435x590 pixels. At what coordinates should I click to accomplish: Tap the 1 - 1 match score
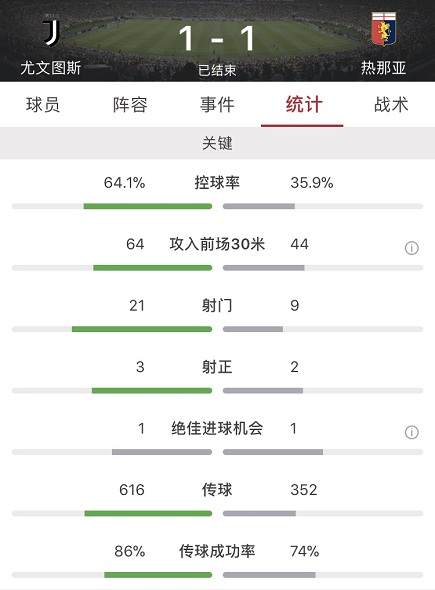point(217,38)
